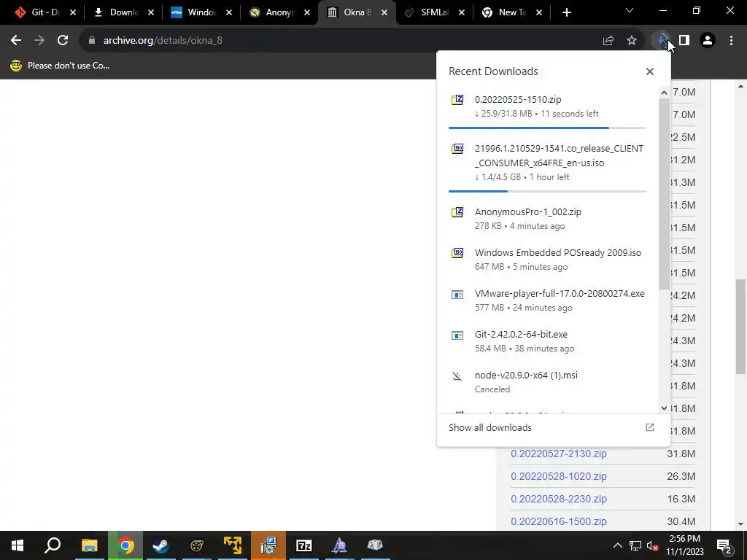Switch to the New Tab tab
The width and height of the screenshot is (747, 560).
pos(511,12)
